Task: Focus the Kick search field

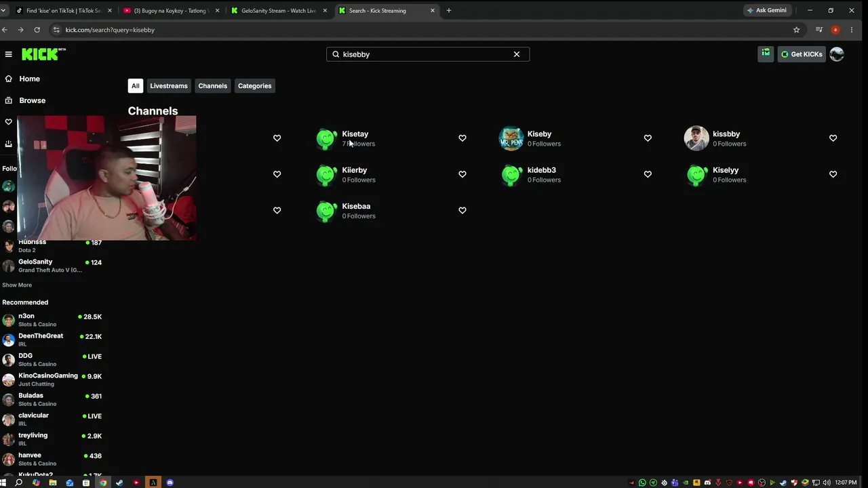Action: pos(427,54)
